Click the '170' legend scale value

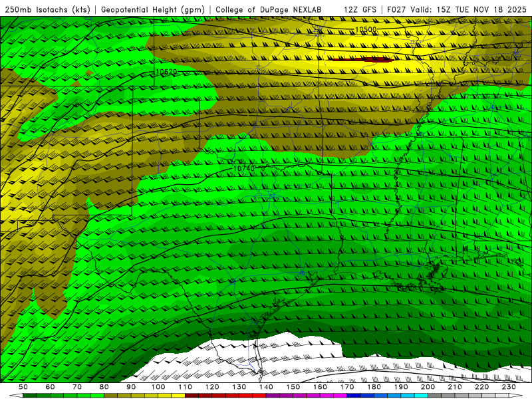coord(347,387)
